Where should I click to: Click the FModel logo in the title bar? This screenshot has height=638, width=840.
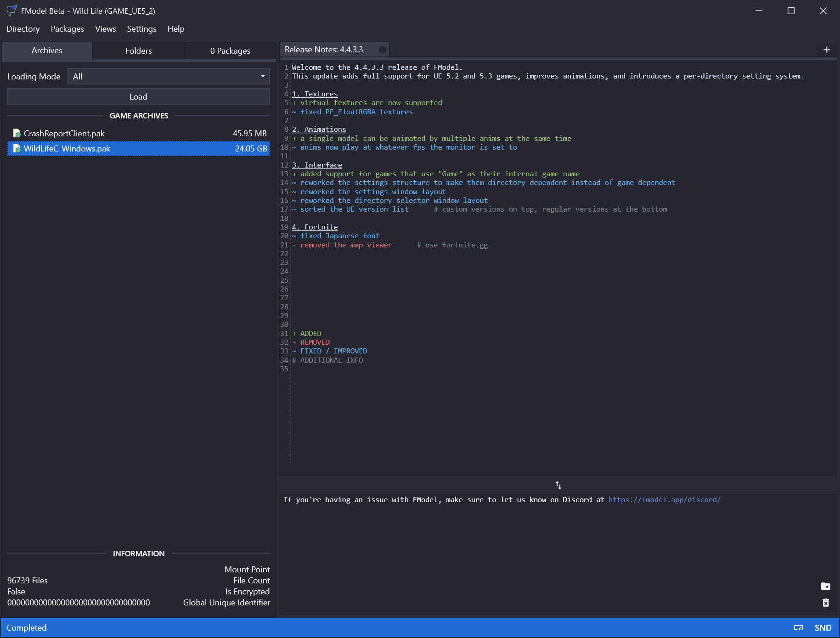coord(11,11)
